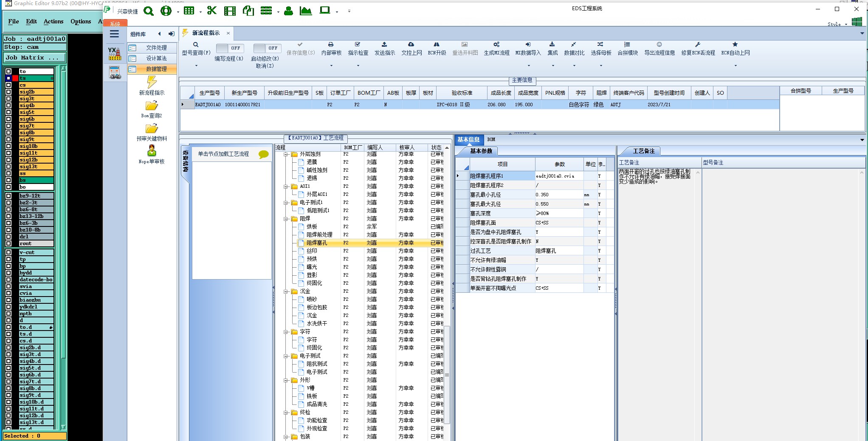Collapse the 沉金 tree node

pos(286,291)
